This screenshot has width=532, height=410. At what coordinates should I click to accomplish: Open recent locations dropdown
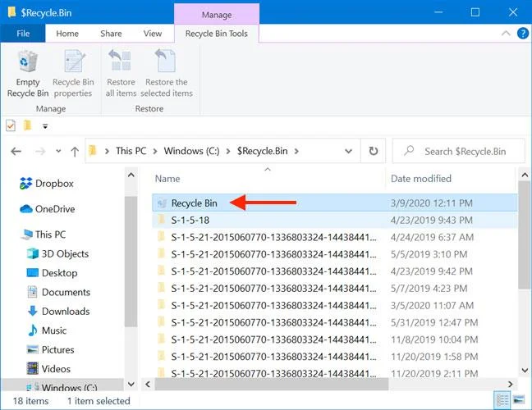click(x=58, y=151)
